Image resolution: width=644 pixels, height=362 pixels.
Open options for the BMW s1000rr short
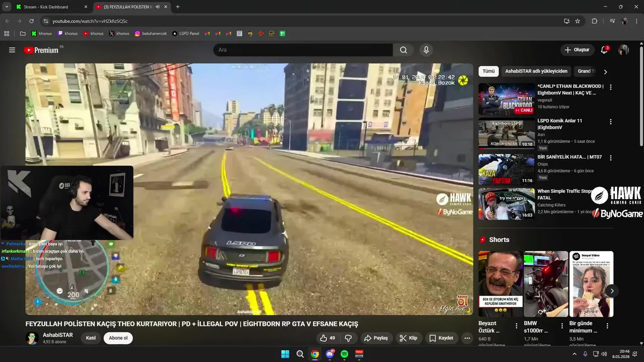(x=561, y=326)
